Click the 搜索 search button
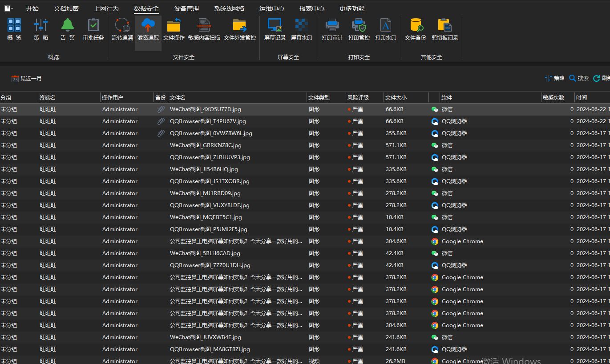The width and height of the screenshot is (610, 364). point(579,78)
